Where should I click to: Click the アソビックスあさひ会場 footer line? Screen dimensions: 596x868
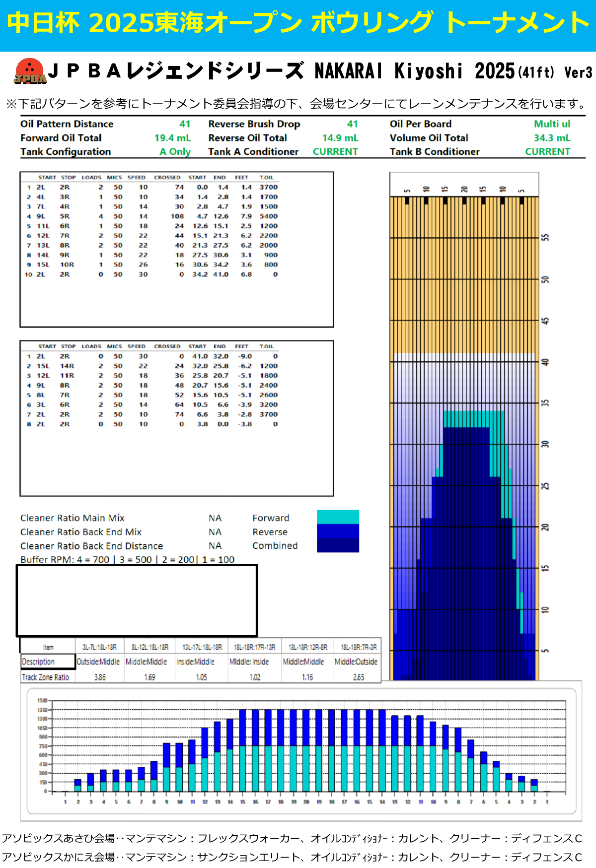point(292,839)
